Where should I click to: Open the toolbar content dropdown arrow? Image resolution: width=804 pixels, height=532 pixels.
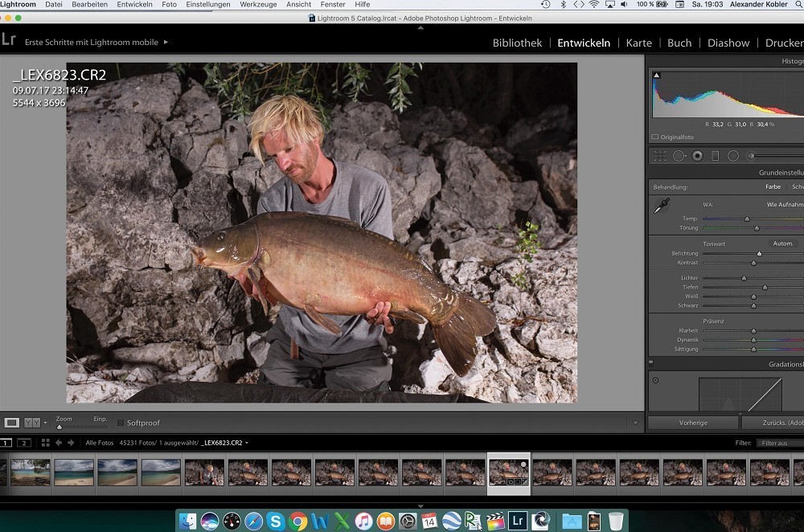(635, 423)
